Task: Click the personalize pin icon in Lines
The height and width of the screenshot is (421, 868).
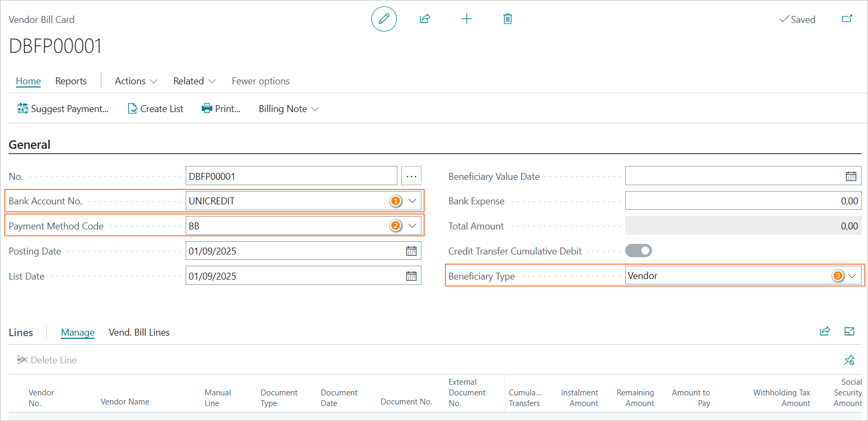Action: pos(849,360)
